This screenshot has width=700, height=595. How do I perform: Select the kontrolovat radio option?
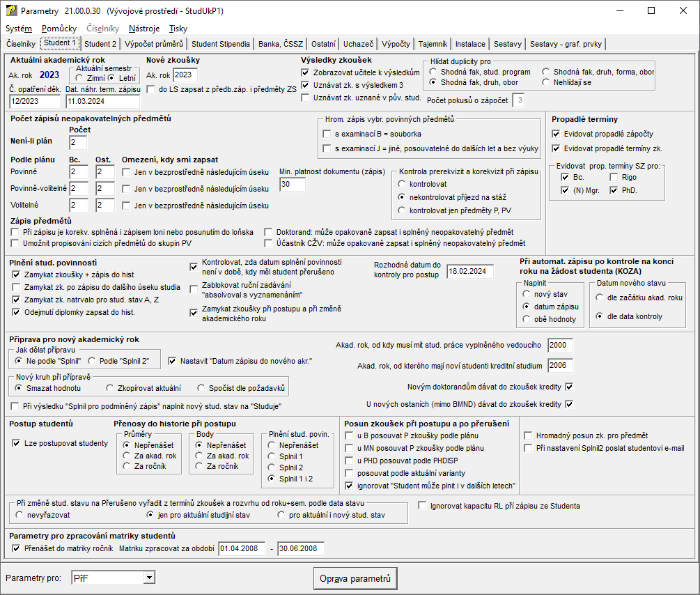click(402, 184)
